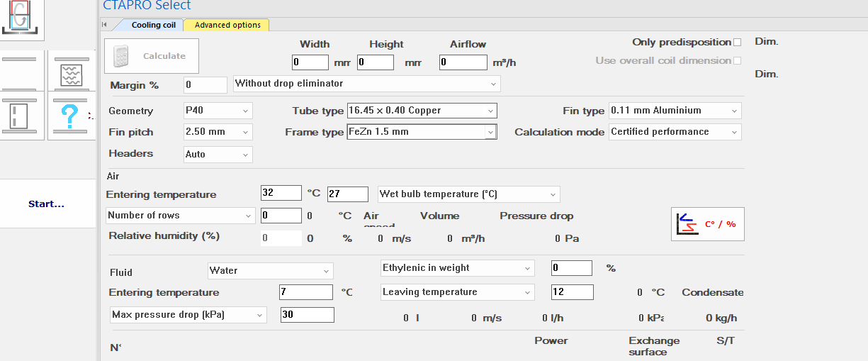The height and width of the screenshot is (361, 868).
Task: Click the Height input field
Action: pos(376,62)
